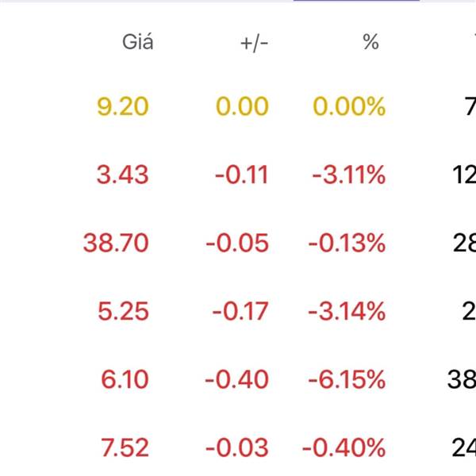Select the -3.11% percent cell

349,175
